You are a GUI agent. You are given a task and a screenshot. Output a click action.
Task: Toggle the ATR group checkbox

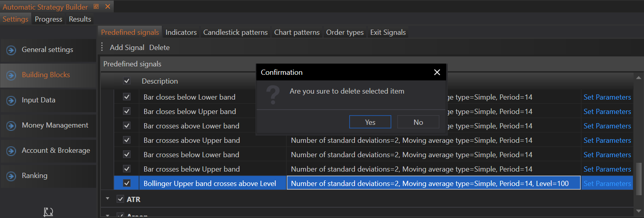pyautogui.click(x=120, y=199)
